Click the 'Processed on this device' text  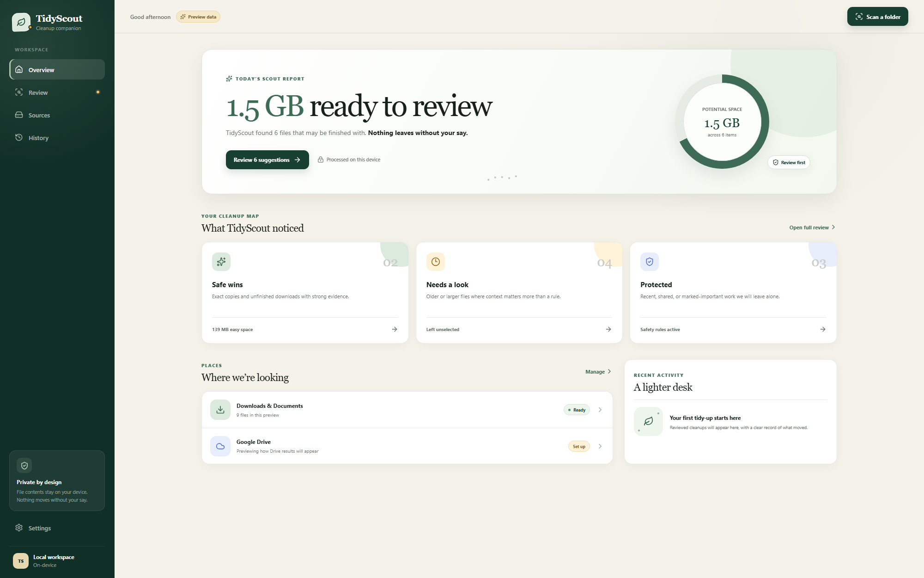pyautogui.click(x=353, y=160)
